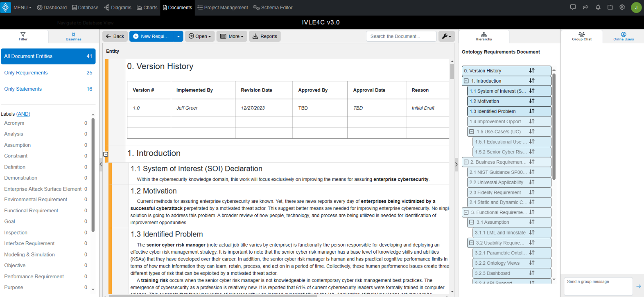Screen dimensions: 644x297
Task: Switch to the Baselines tab
Action: click(x=74, y=37)
